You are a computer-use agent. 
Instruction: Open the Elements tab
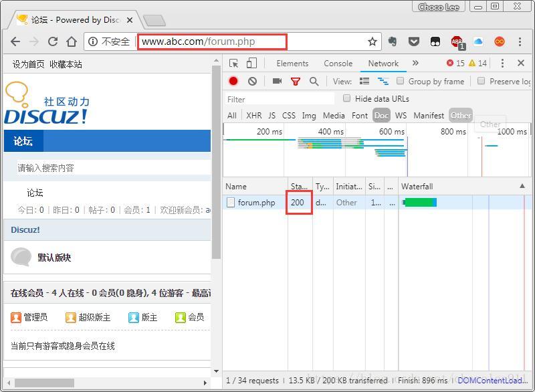pos(292,64)
